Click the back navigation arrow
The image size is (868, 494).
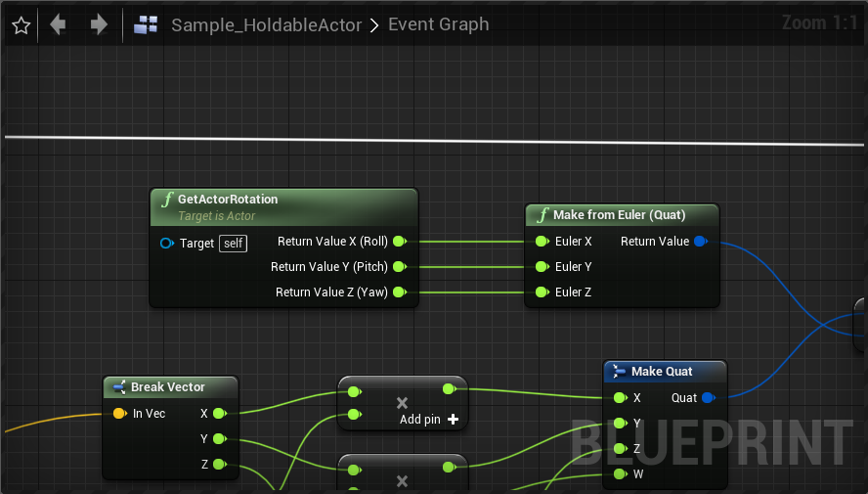point(58,25)
